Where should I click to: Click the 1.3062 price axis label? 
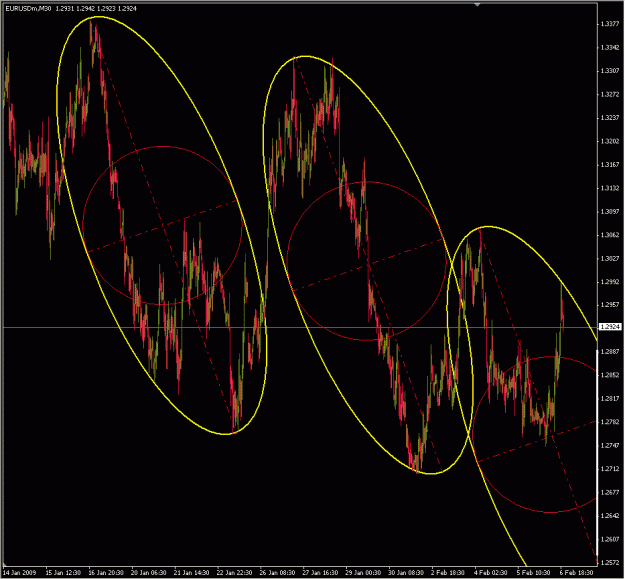click(610, 235)
